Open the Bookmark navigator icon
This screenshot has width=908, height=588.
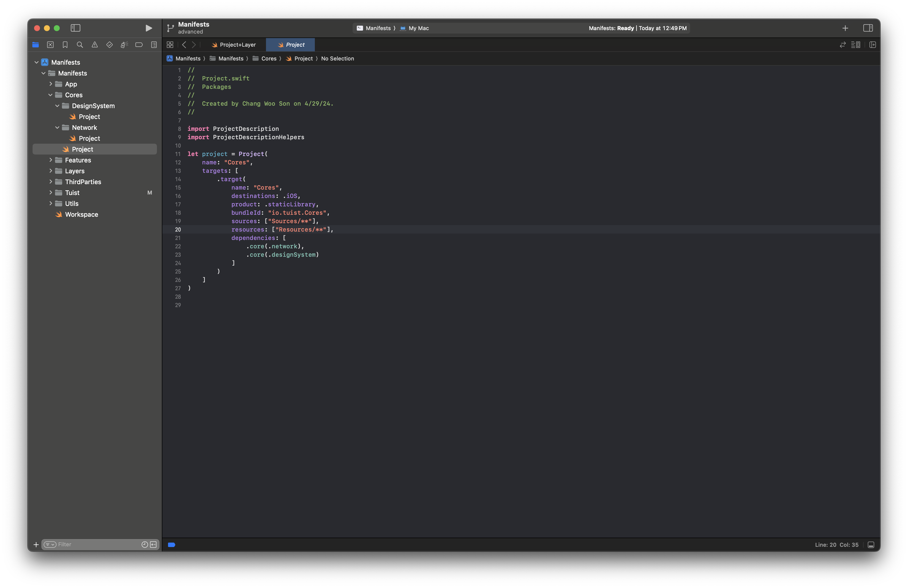click(x=65, y=45)
